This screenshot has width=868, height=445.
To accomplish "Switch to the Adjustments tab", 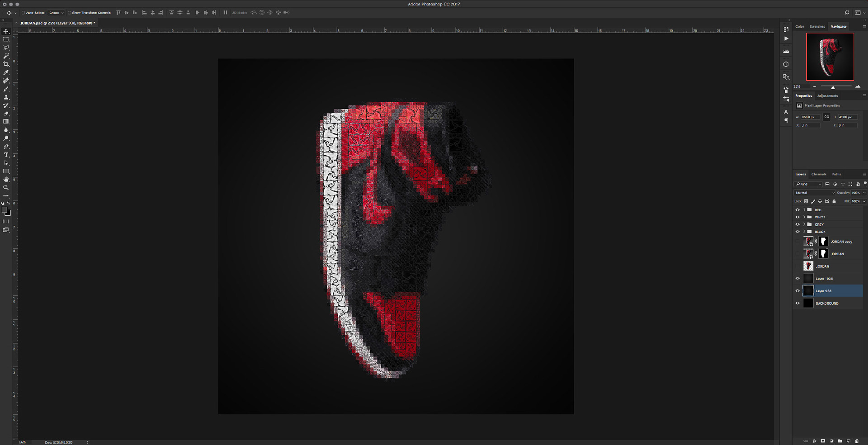I will pos(827,96).
